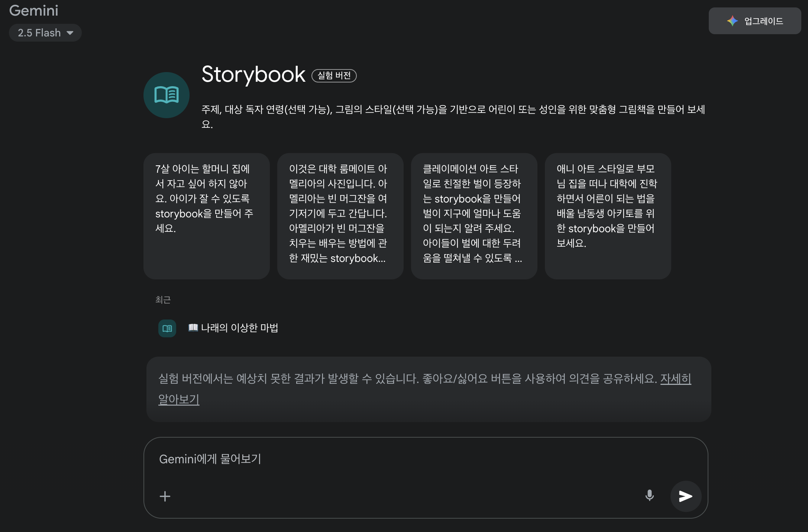The height and width of the screenshot is (532, 808).
Task: Choose the 대학 룸메이트 아멜리아 prompt card
Action: [340, 216]
